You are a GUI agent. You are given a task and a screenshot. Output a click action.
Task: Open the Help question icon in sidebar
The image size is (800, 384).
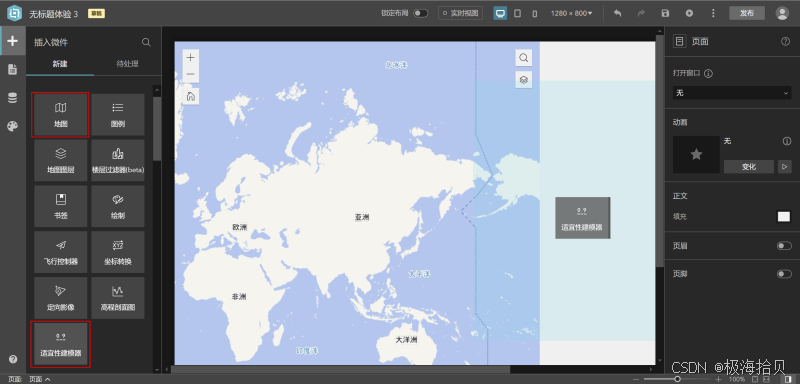[13, 359]
